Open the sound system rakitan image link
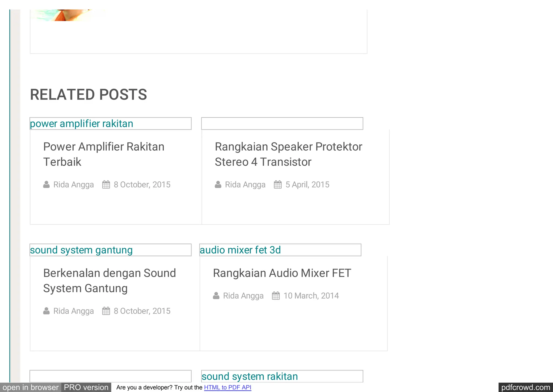 click(250, 376)
